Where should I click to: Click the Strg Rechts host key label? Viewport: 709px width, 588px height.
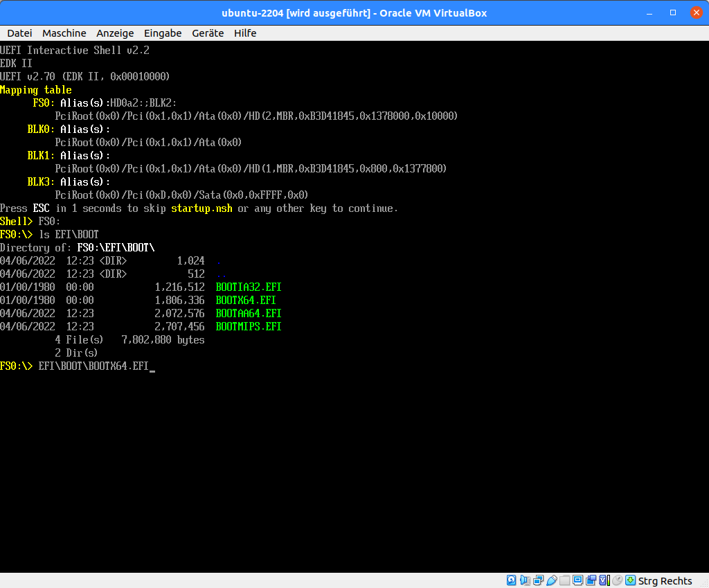(x=664, y=580)
